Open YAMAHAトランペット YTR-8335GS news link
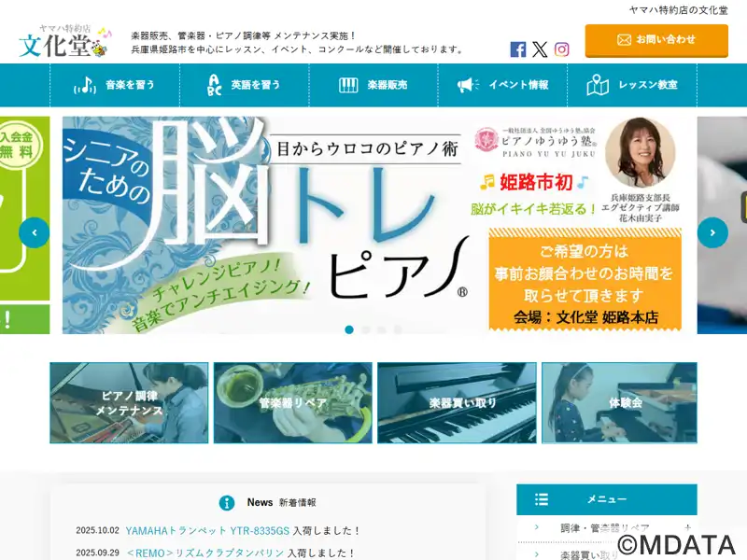 pyautogui.click(x=207, y=530)
